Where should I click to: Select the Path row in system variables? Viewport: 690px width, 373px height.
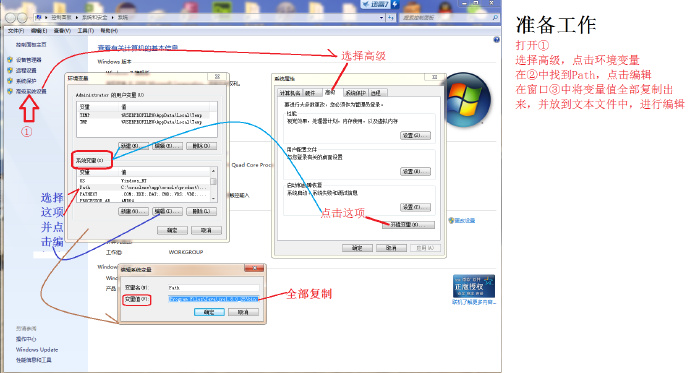click(144, 187)
